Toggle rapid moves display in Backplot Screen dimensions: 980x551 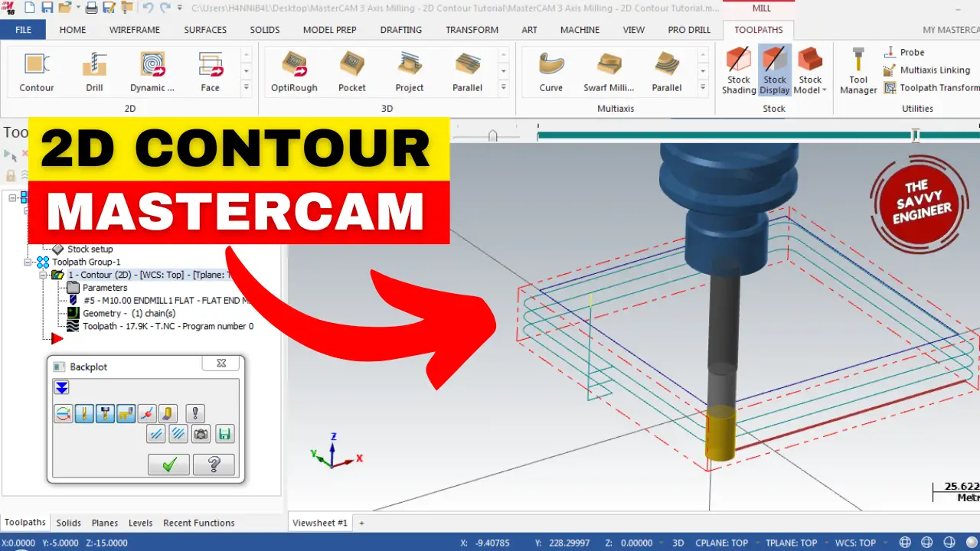pos(126,414)
